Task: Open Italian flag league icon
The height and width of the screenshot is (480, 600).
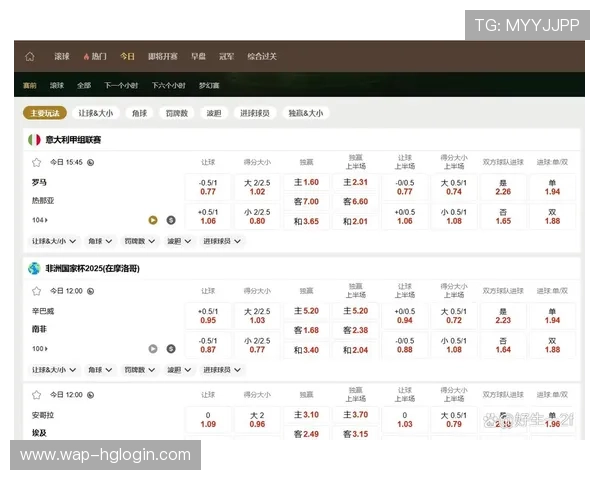Action: [34, 140]
